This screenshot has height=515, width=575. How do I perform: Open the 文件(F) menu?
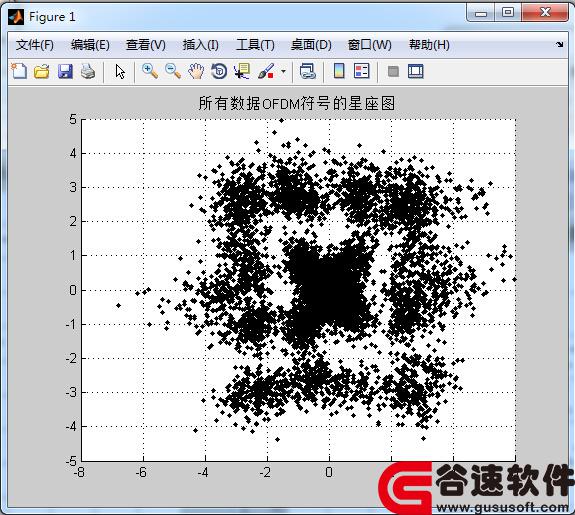(35, 45)
